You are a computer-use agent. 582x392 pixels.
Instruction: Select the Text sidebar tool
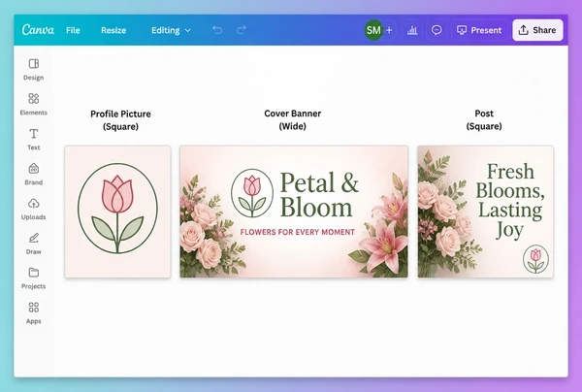(33, 139)
